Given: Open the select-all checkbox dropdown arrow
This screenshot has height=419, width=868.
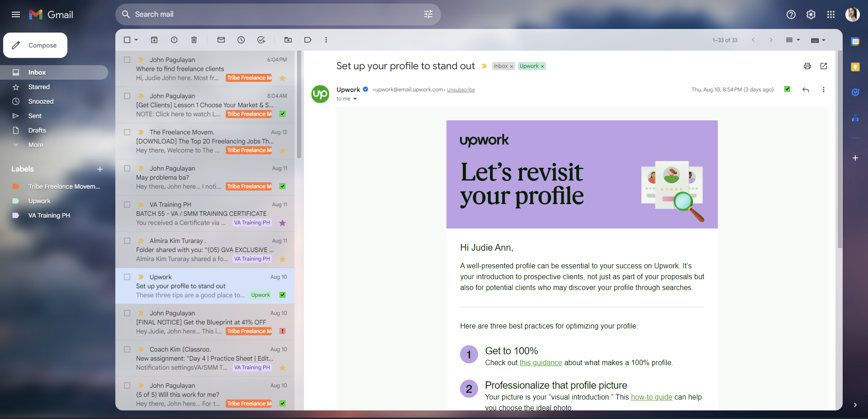Looking at the screenshot, I should click(x=136, y=40).
